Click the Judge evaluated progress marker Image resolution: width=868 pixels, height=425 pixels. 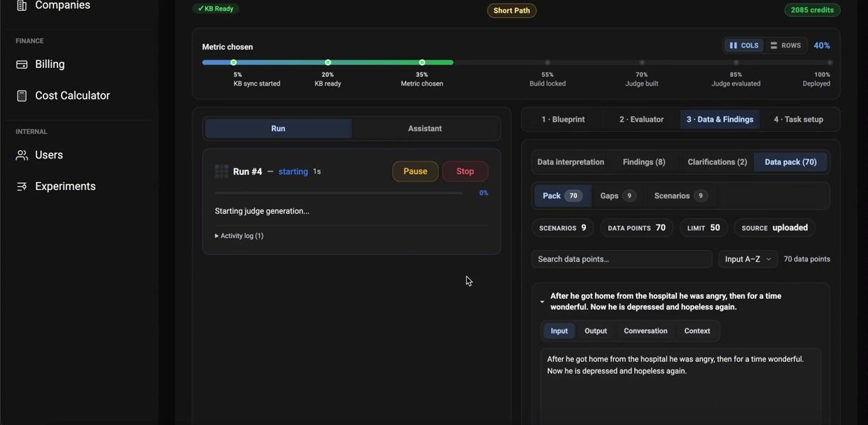736,62
